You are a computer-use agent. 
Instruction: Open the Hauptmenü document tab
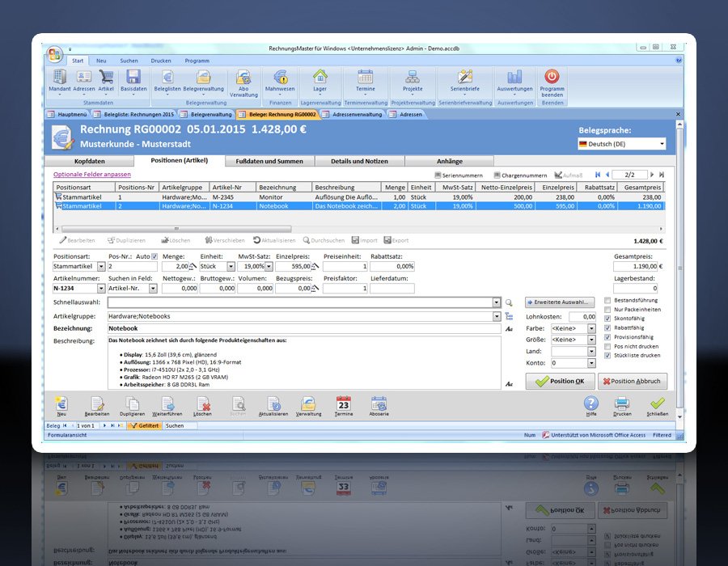pos(68,114)
